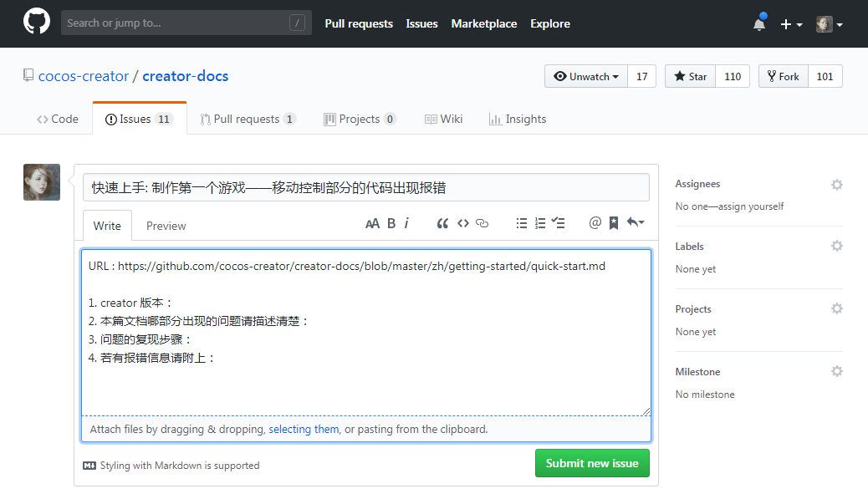Switch to the Wiki tab
Screen dimensions: 868x494
pyautogui.click(x=443, y=119)
